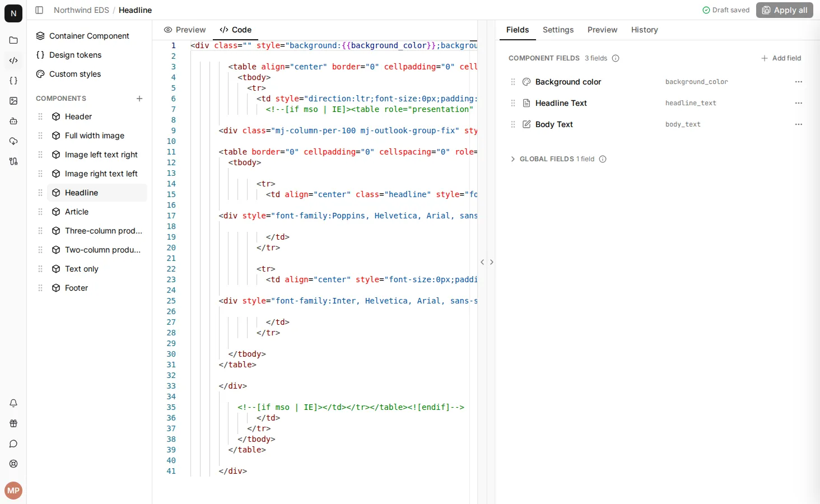Viewport: 820px width, 504px height.
Task: Select the History tab
Action: (x=644, y=30)
